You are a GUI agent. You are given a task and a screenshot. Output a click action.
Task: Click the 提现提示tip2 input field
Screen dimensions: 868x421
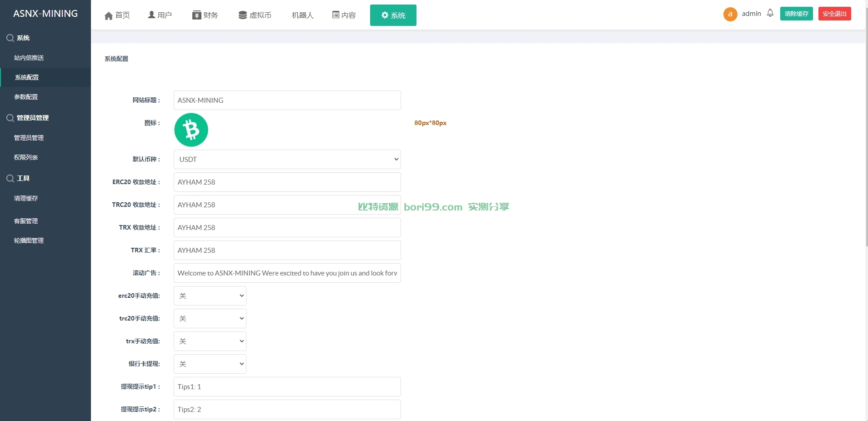[x=287, y=410]
